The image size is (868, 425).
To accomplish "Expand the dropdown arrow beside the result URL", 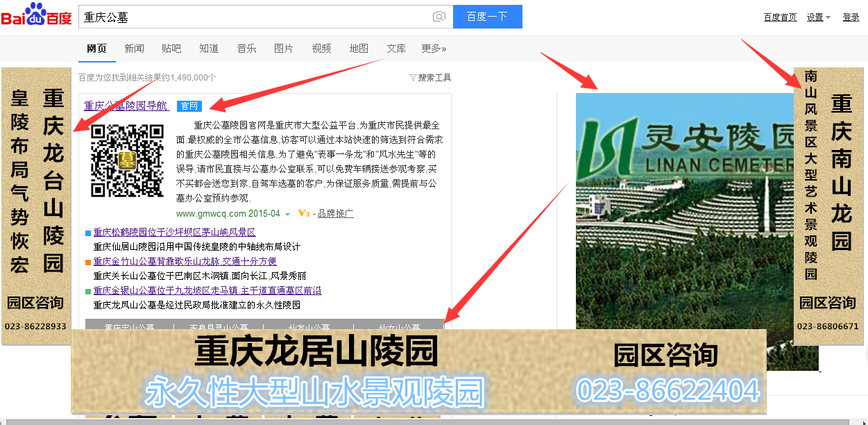I will click(287, 214).
